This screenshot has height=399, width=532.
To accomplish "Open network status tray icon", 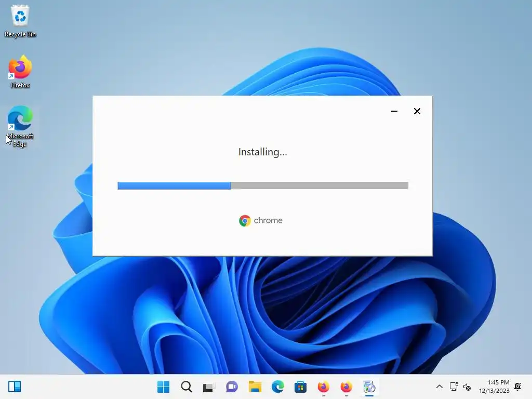I will pos(454,387).
